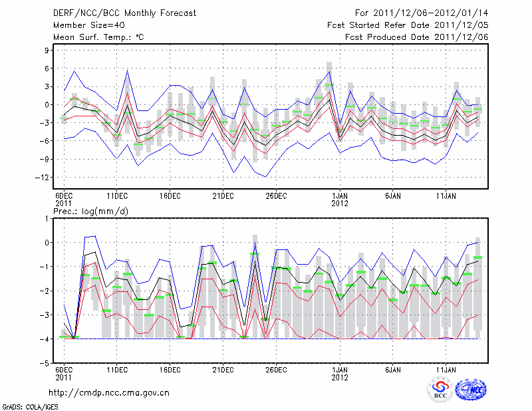This screenshot has height=411, width=532.
Task: Click 6DEC 2011 tick on precipitation chart
Action: coord(64,372)
